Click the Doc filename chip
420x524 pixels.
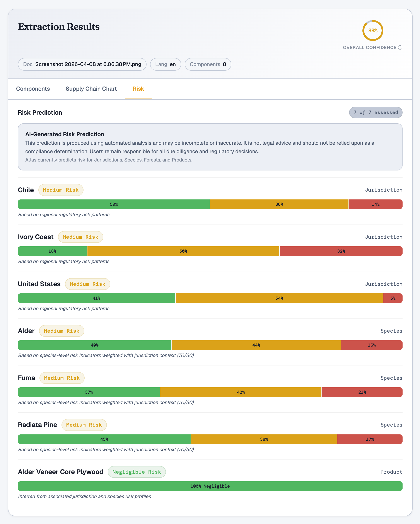coord(82,64)
